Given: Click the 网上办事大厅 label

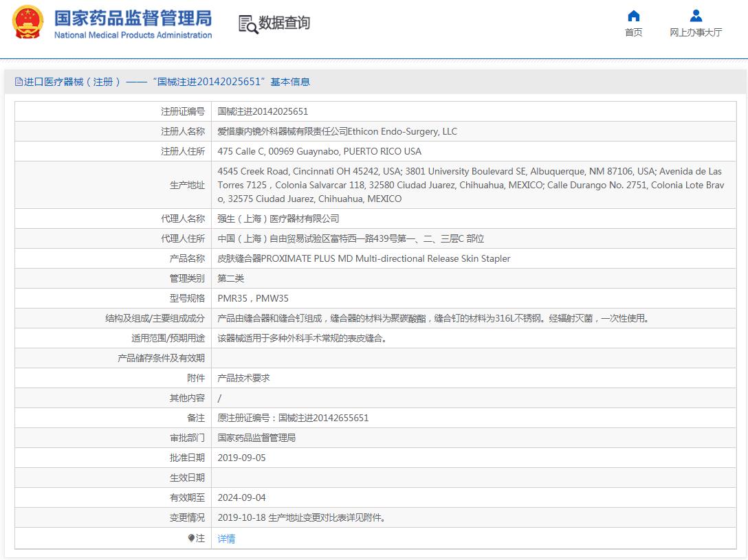Looking at the screenshot, I should point(696,32).
